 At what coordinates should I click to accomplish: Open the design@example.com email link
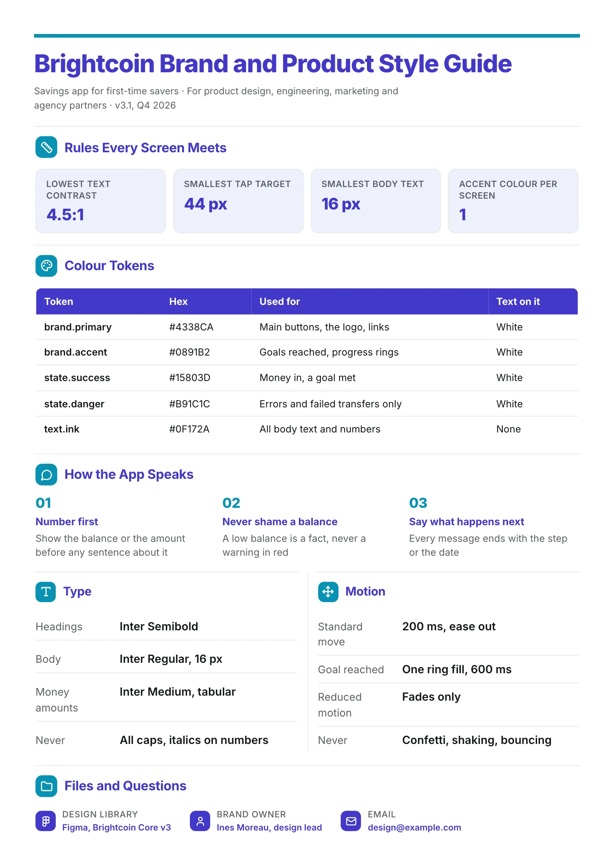coord(414,827)
